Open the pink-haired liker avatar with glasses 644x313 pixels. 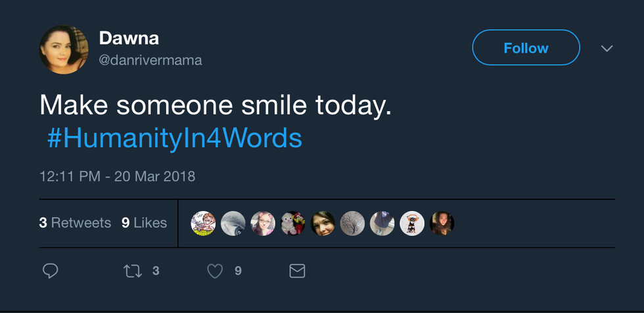point(263,224)
